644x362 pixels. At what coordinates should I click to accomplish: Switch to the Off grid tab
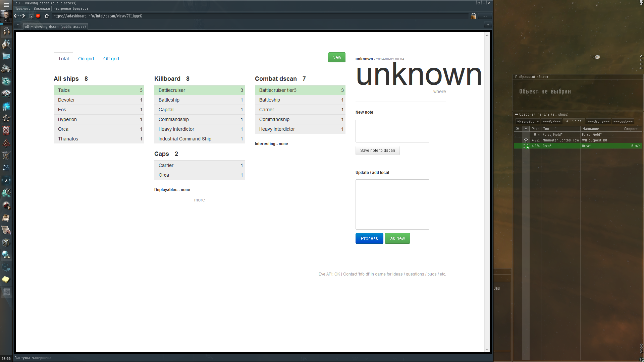(111, 59)
